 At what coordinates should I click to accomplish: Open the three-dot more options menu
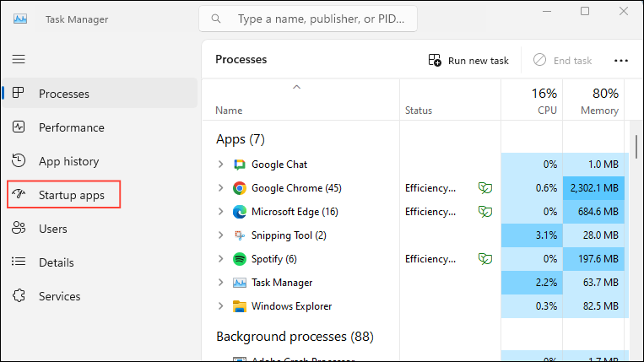pyautogui.click(x=621, y=61)
